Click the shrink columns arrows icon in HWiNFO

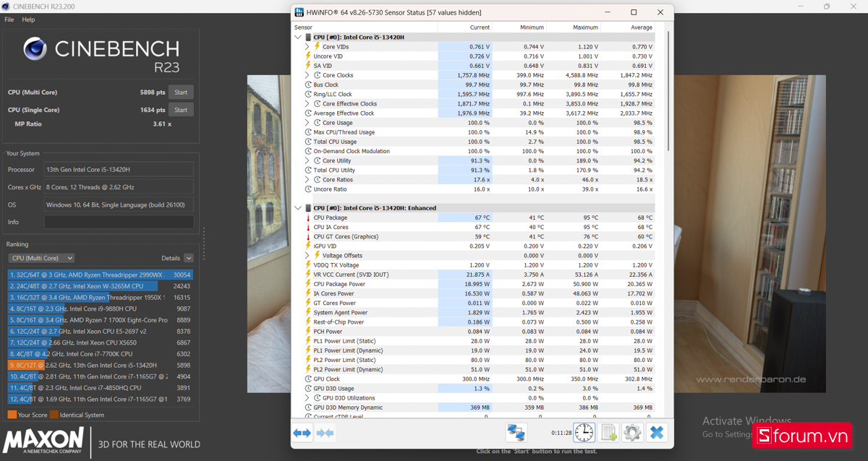pyautogui.click(x=325, y=433)
